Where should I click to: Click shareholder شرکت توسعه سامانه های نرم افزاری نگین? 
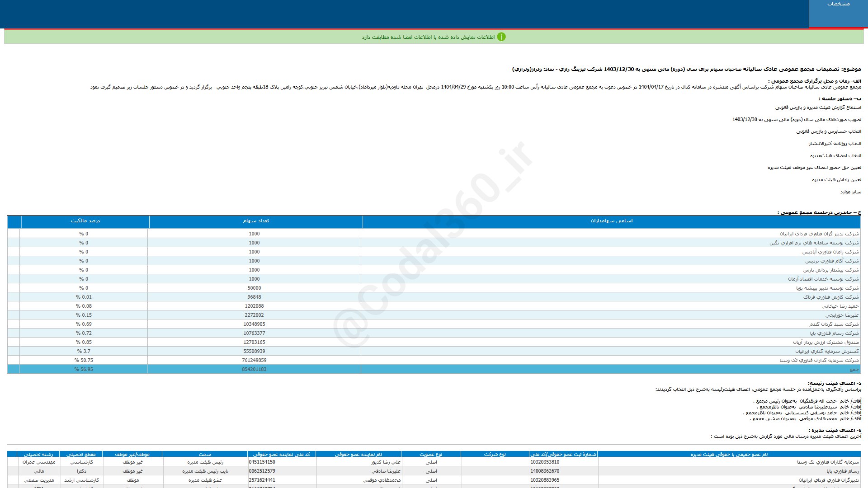(x=814, y=243)
